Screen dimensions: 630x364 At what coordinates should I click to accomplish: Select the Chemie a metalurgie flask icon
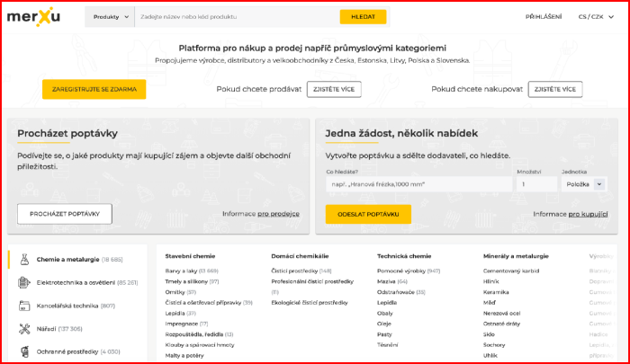coord(24,260)
